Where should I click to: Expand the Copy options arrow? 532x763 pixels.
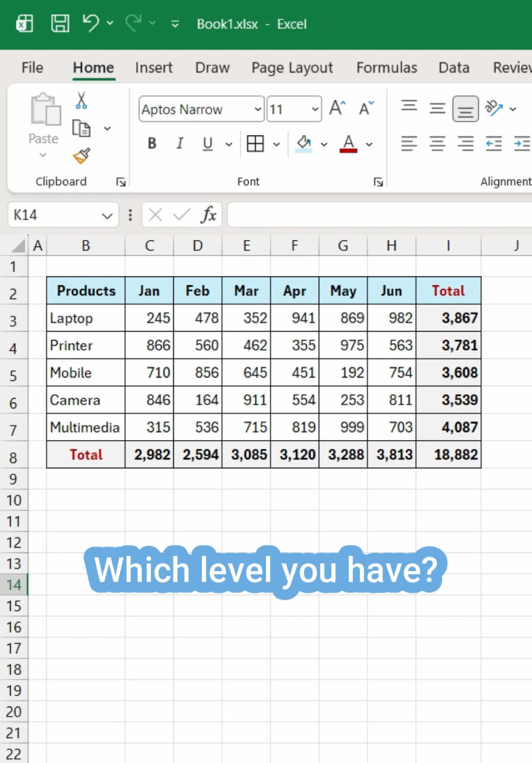coord(107,129)
